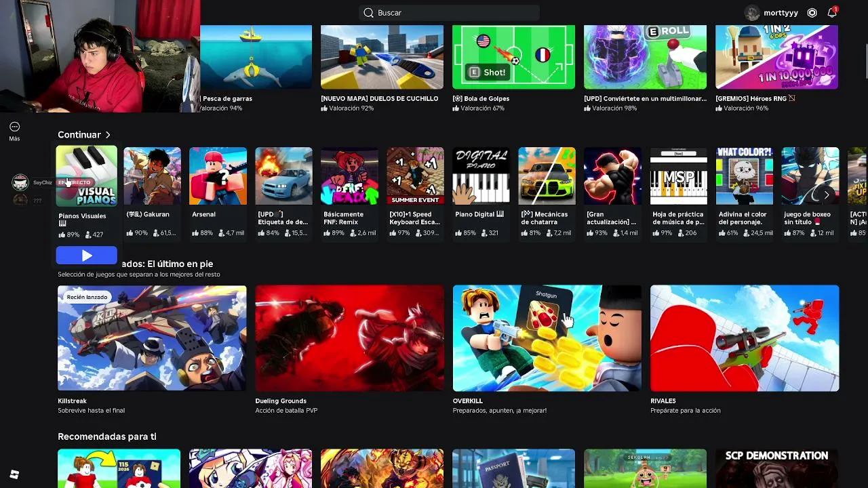Click the "Valoración 67%" rating text

(x=483, y=108)
